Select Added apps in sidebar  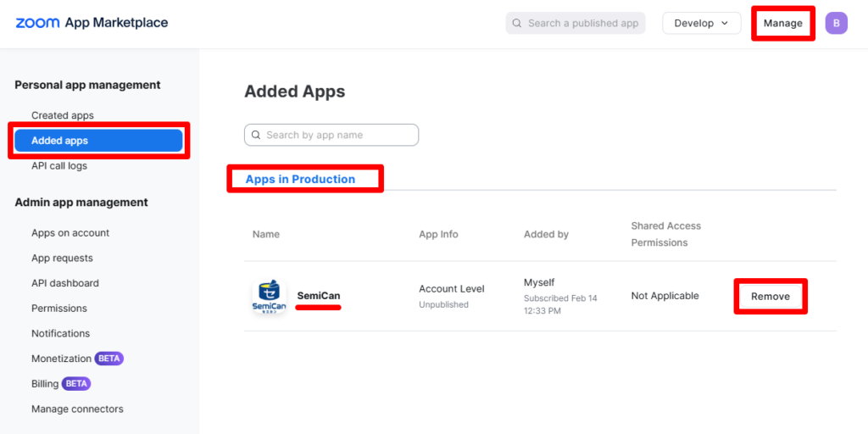click(x=98, y=141)
